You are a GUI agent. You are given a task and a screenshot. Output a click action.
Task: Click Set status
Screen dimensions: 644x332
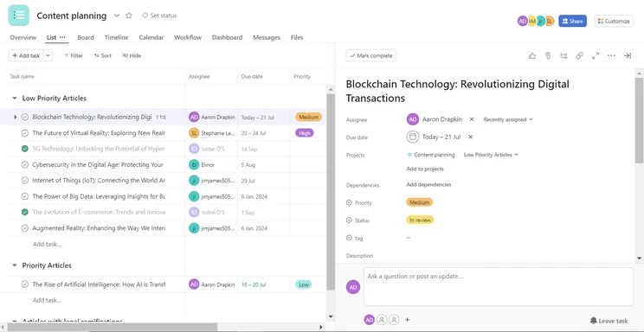tap(159, 16)
